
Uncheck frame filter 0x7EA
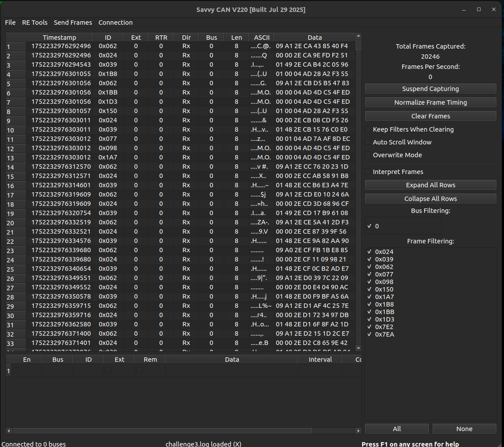click(x=369, y=334)
